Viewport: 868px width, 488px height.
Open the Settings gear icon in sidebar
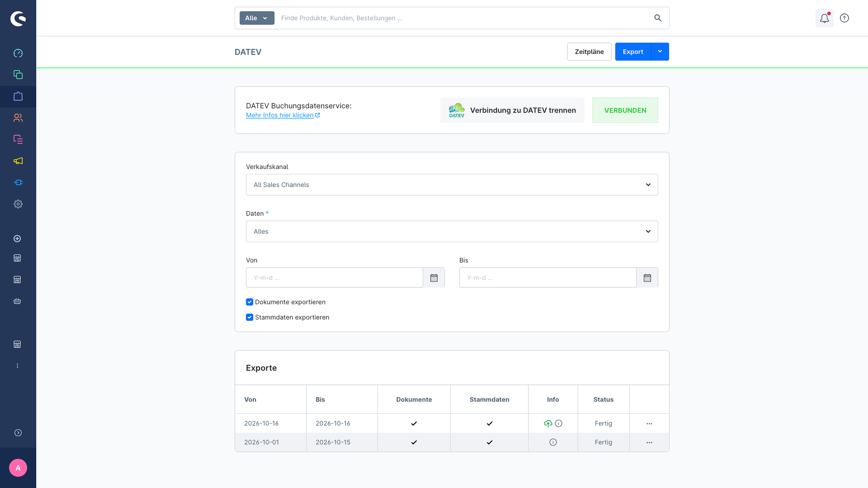pos(18,204)
